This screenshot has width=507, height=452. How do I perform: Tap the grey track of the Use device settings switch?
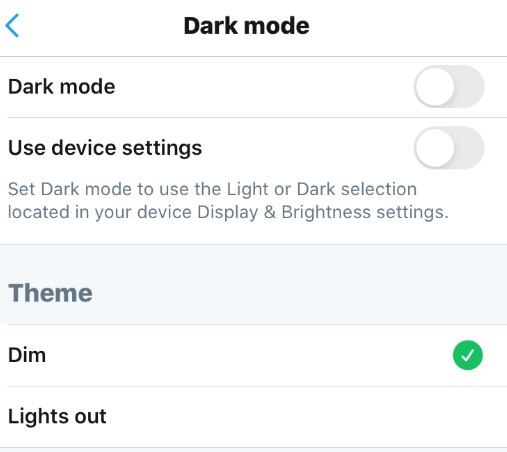coord(469,147)
